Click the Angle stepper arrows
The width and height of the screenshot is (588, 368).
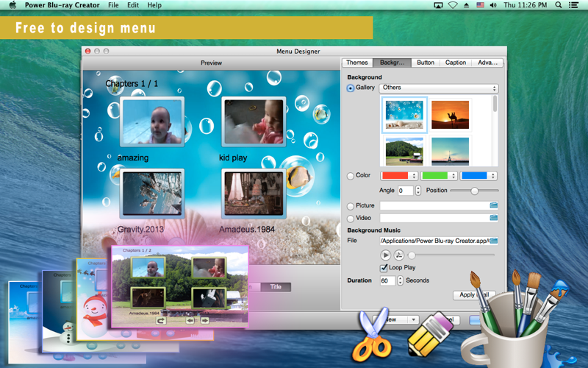pos(418,191)
